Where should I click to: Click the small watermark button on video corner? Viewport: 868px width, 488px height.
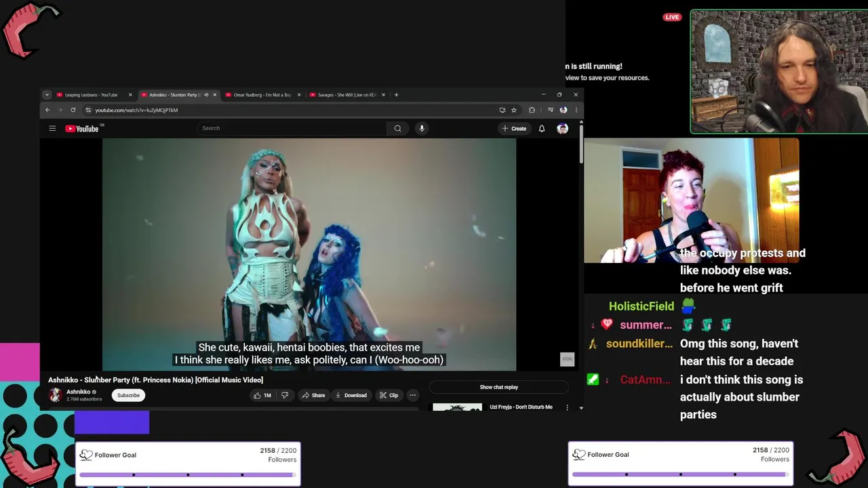click(567, 359)
